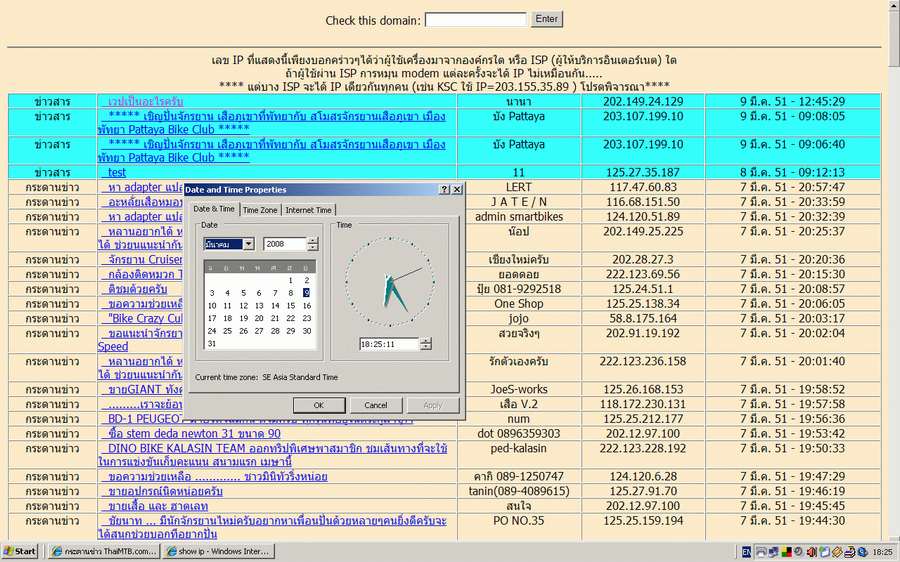This screenshot has height=562, width=900.
Task: Click the Start button on the taskbar
Action: (21, 552)
